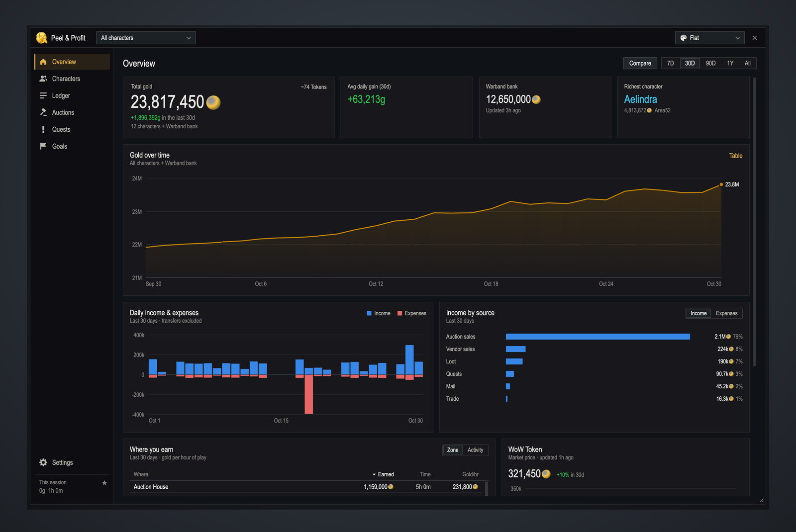Open Ledger via its lines icon

(43, 95)
